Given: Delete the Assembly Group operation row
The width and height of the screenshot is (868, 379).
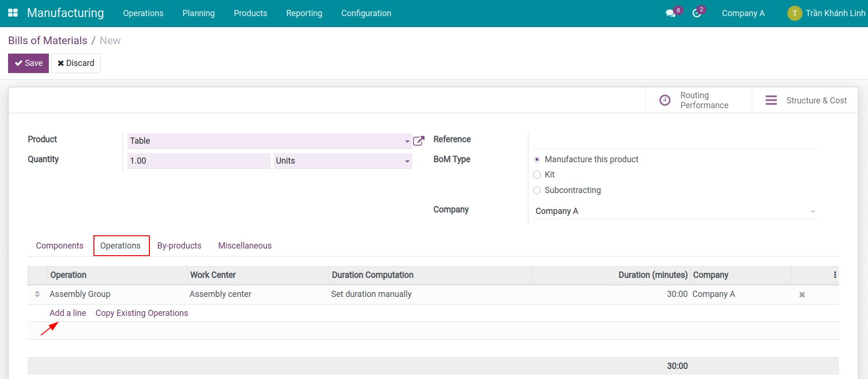Looking at the screenshot, I should coord(802,295).
